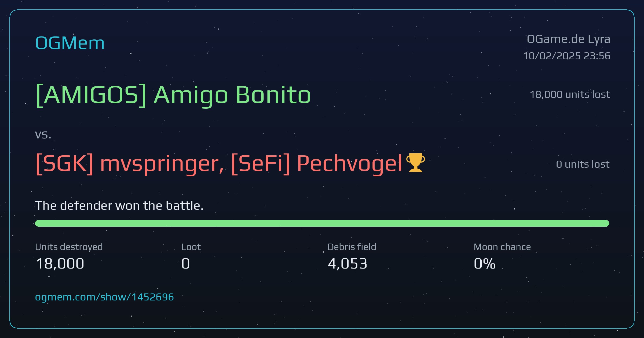644x338 pixels.
Task: Select defender names mvspringer and Pechvogel
Action: pos(219,164)
